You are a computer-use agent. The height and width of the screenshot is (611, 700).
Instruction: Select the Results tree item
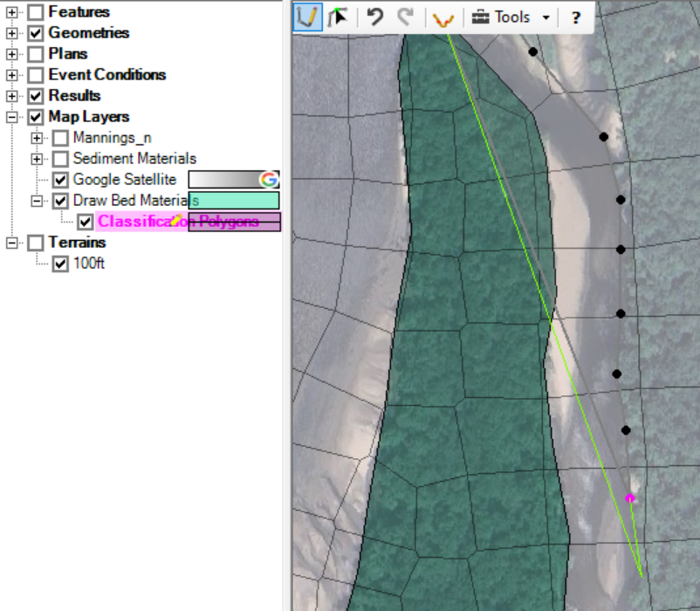coord(74,96)
